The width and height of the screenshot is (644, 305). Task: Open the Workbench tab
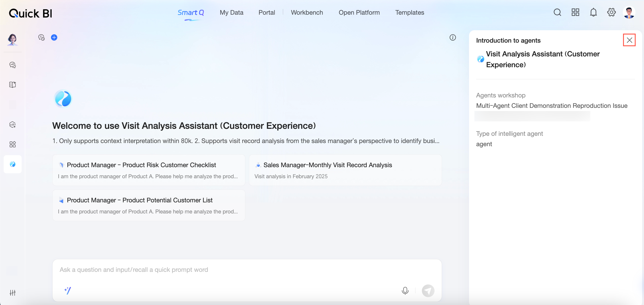[x=307, y=12]
